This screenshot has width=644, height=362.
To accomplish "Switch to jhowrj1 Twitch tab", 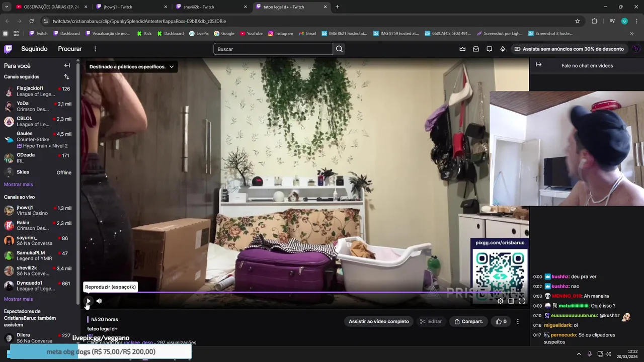I will tap(131, 7).
